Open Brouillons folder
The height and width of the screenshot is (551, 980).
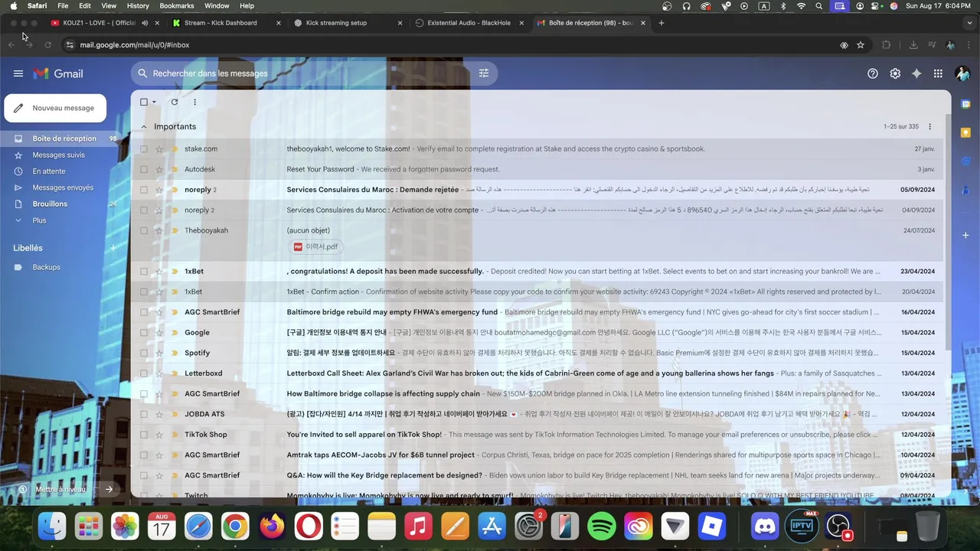pos(50,204)
